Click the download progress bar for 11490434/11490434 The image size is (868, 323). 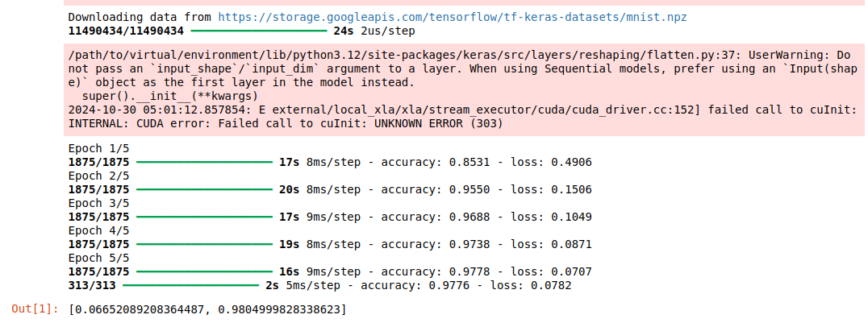(259, 31)
